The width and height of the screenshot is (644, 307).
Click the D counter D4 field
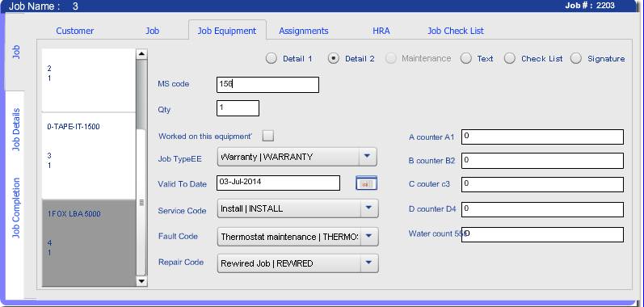pos(542,209)
